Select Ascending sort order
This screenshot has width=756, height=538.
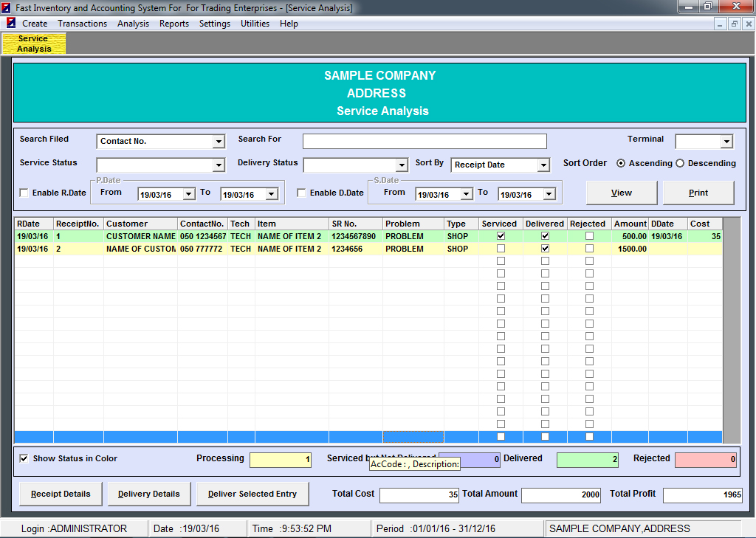(x=622, y=163)
